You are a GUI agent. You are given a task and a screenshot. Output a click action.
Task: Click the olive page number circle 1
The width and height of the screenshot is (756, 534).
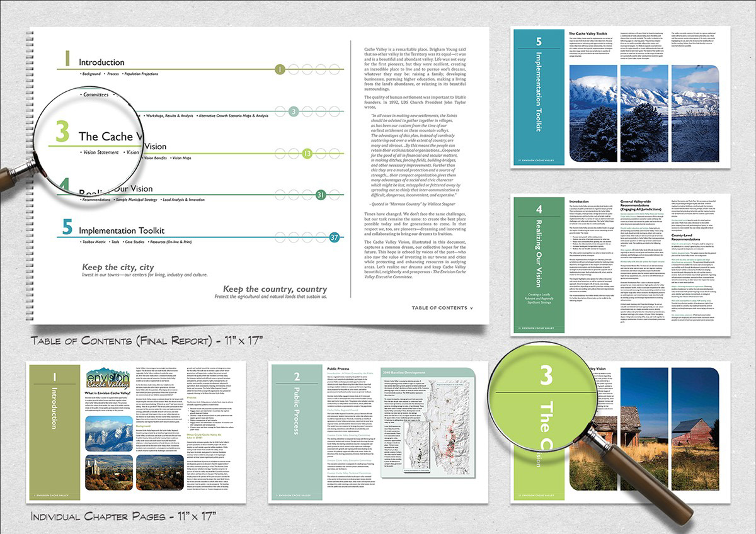[x=280, y=69]
